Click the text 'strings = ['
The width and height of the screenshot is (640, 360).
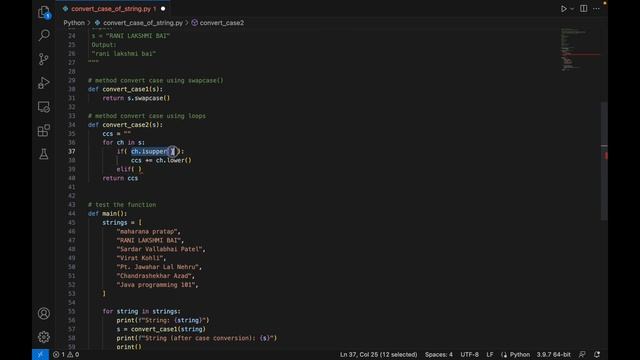click(x=122, y=222)
